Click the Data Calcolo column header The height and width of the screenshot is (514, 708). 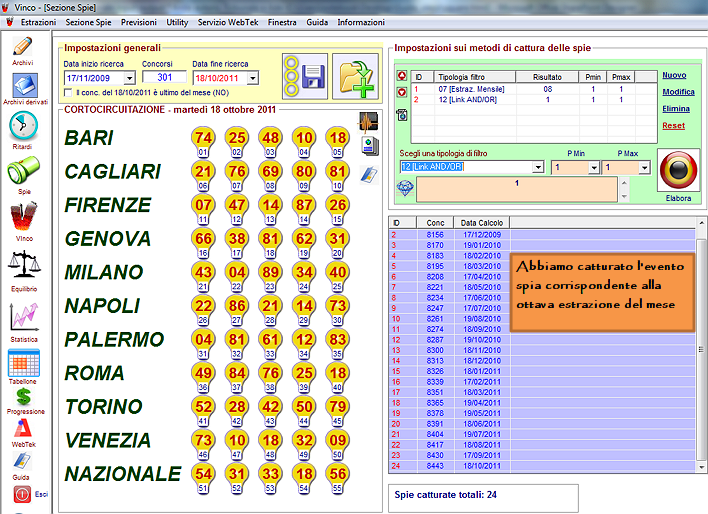coord(482,223)
